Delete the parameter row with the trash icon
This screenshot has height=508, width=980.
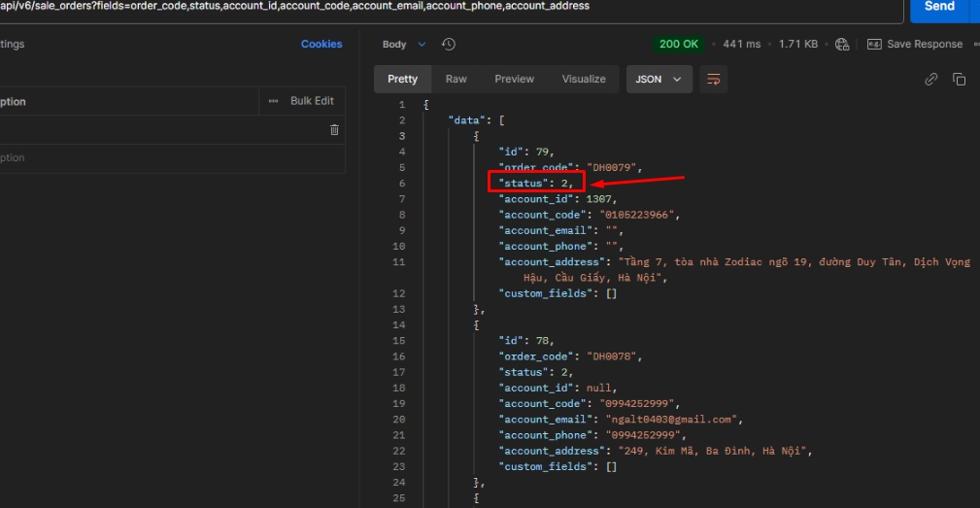pyautogui.click(x=334, y=130)
